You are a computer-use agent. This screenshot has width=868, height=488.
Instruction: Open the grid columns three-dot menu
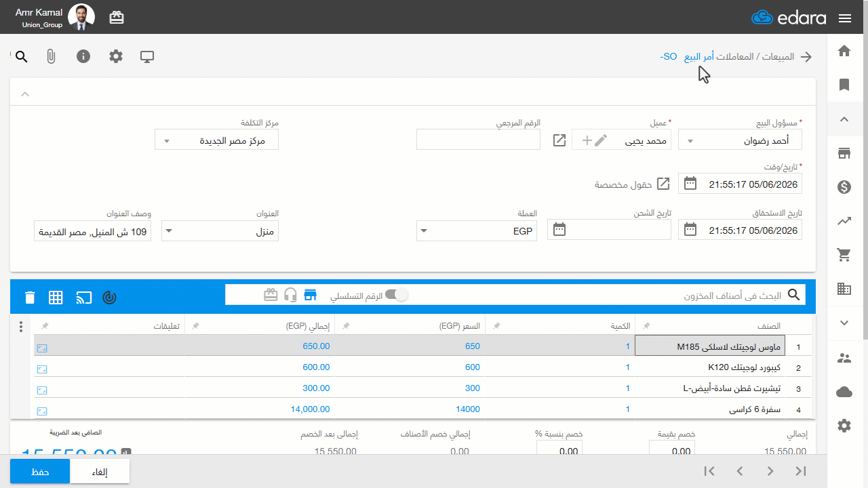click(x=21, y=326)
